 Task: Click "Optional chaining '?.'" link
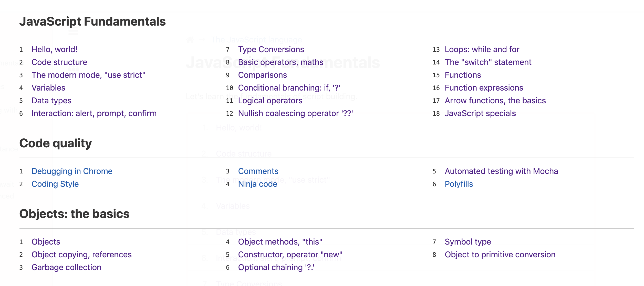(x=276, y=267)
